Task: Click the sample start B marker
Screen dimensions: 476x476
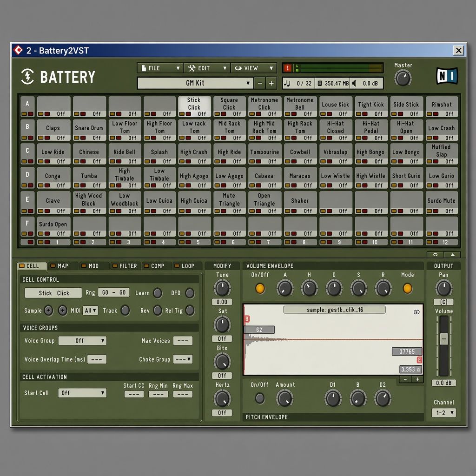Action: click(247, 319)
